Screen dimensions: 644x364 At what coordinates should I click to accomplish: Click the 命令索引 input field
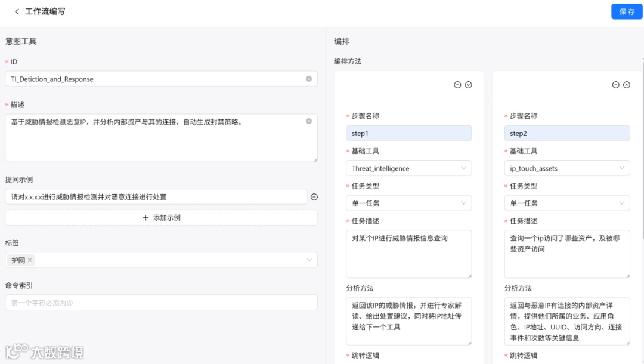tap(161, 303)
